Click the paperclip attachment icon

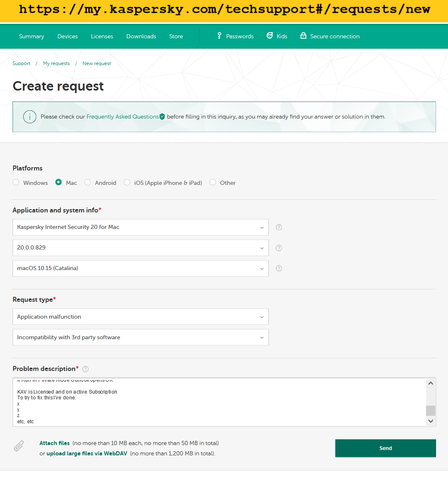point(19,446)
